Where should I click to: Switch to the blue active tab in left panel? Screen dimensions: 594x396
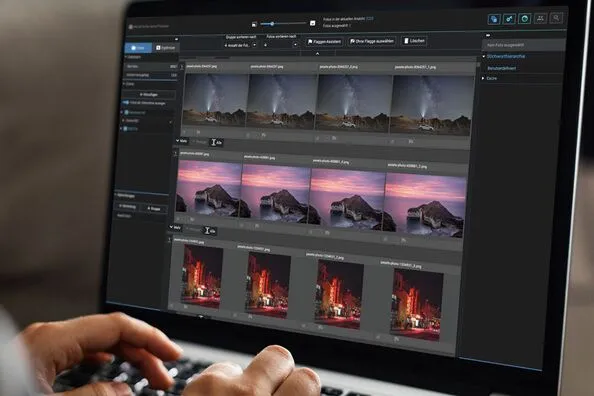click(x=138, y=48)
